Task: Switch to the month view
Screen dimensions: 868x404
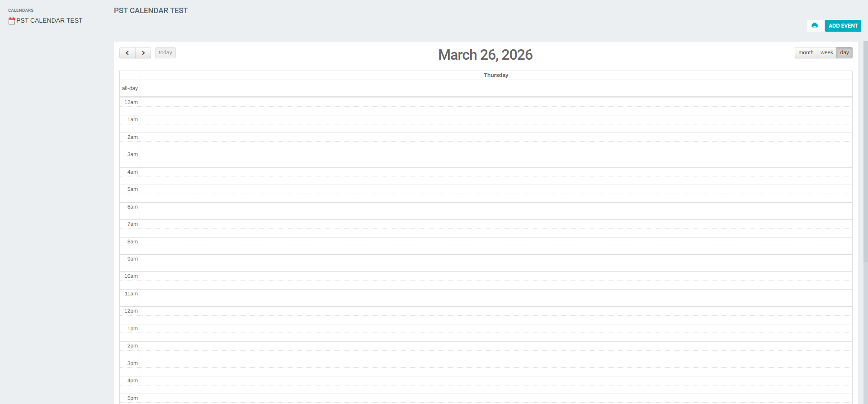Action: (x=806, y=52)
